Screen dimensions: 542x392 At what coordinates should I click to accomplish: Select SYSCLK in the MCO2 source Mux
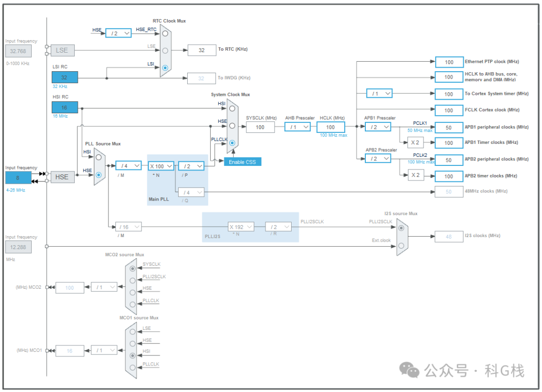pos(131,268)
